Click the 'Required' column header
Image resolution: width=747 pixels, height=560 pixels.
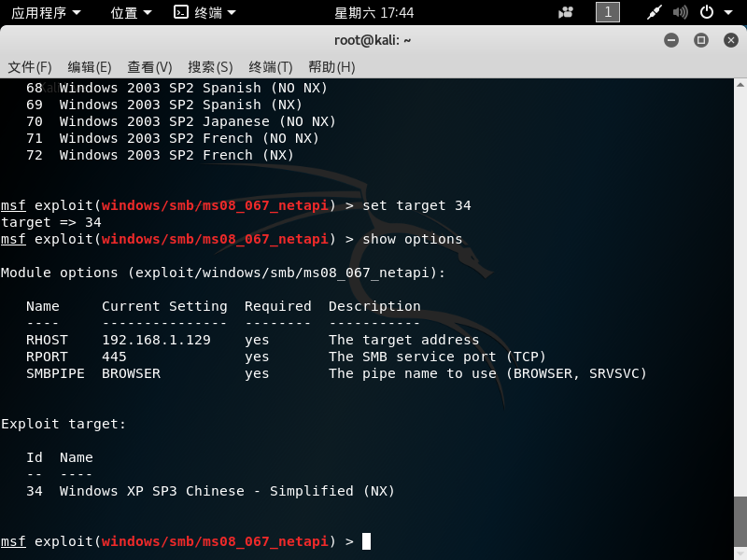[277, 306]
